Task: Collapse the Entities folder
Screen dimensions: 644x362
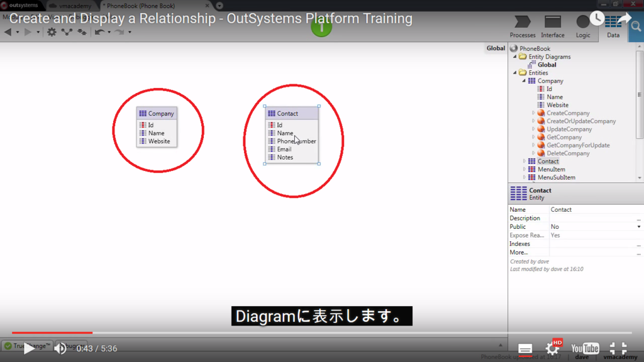Action: click(515, 73)
